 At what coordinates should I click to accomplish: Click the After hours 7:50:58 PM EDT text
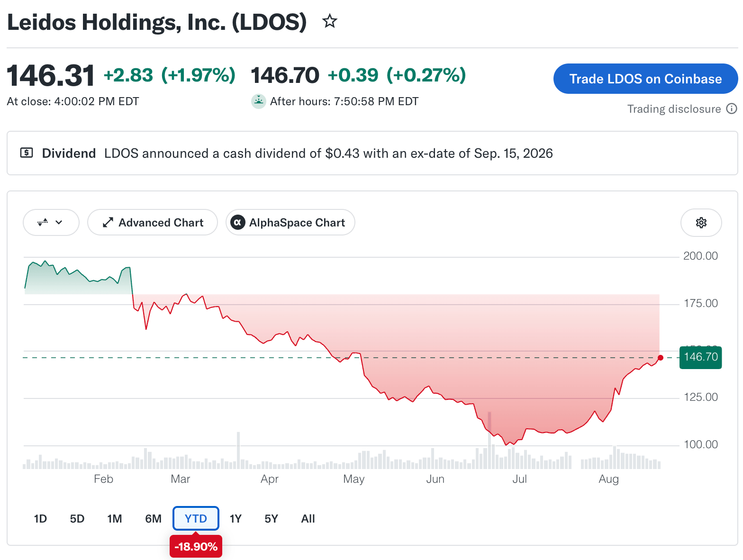point(344,101)
